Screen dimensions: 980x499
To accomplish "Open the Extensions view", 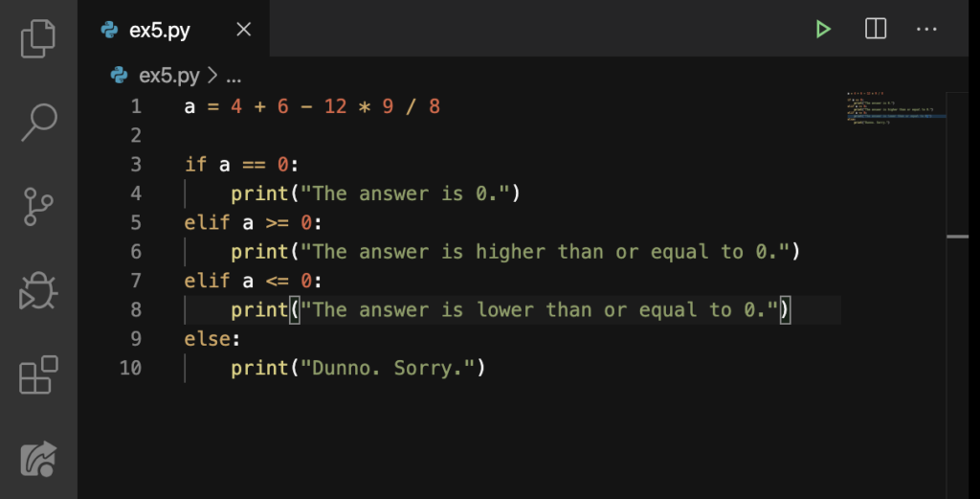I will click(x=38, y=374).
